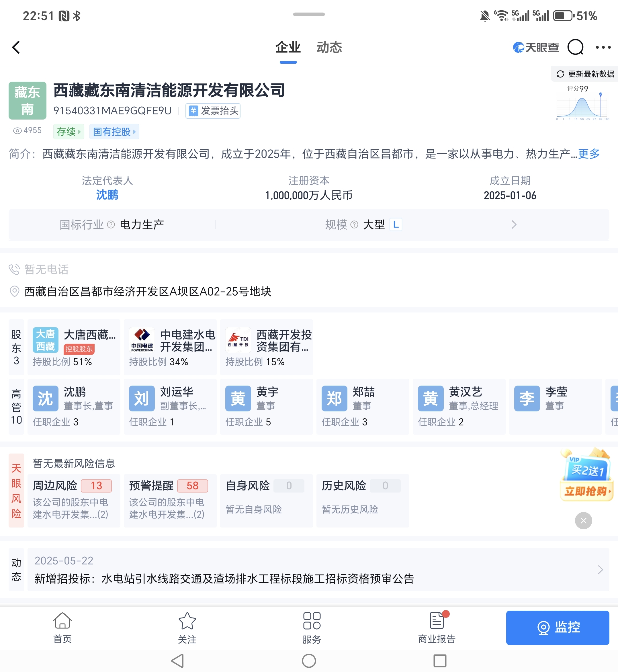This screenshot has height=672, width=618.
Task: Switch to the 动态 tab
Action: (329, 47)
